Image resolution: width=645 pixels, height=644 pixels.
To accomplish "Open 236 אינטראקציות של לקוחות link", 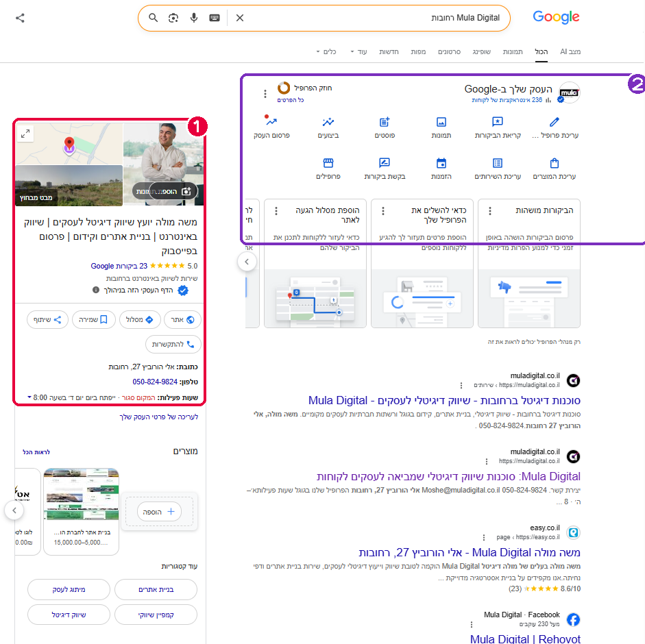I will point(507,100).
